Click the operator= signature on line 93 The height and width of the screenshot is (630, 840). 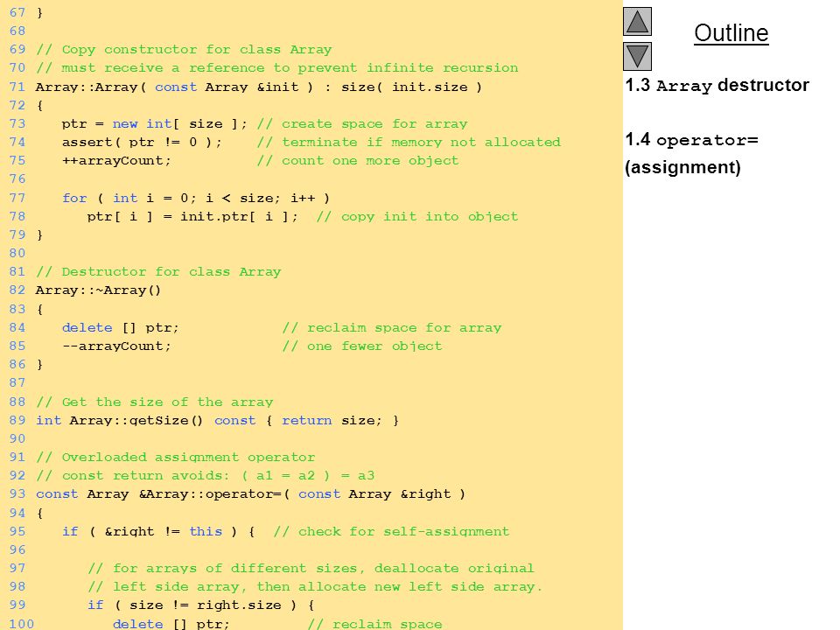pyautogui.click(x=250, y=493)
